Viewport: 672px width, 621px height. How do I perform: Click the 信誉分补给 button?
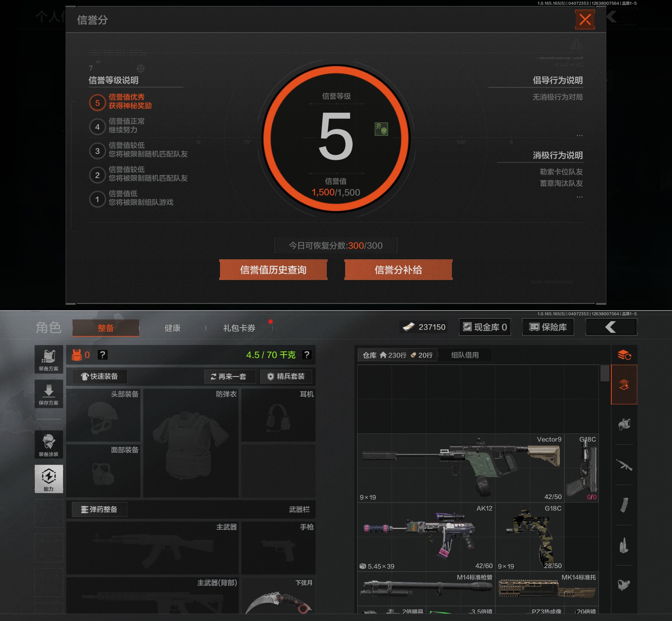398,270
